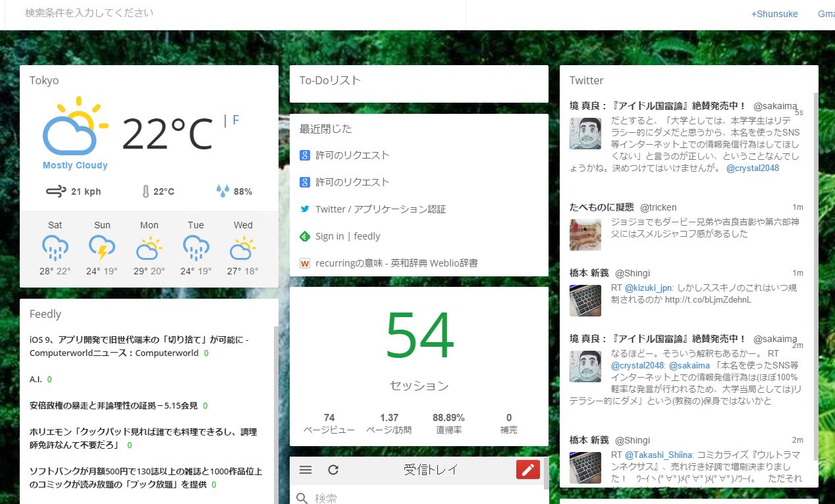Click the 74 ページビュー stat

coord(329,423)
